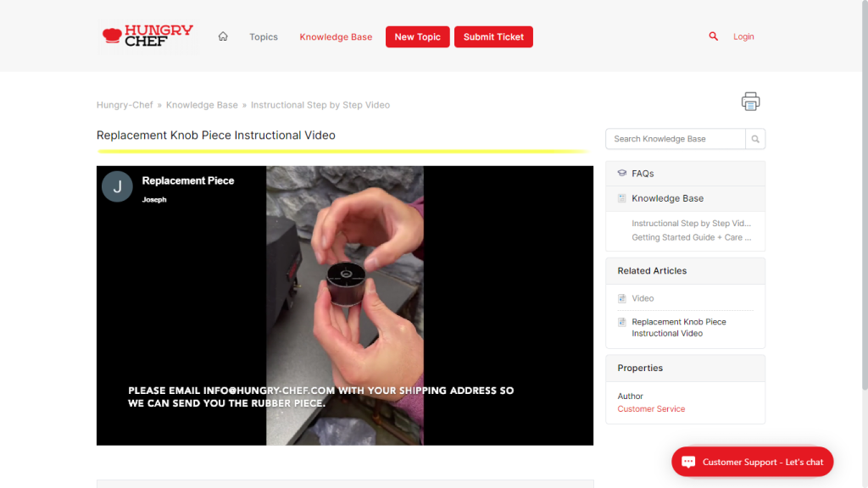Click the FAQs graduation cap icon

pyautogui.click(x=621, y=173)
